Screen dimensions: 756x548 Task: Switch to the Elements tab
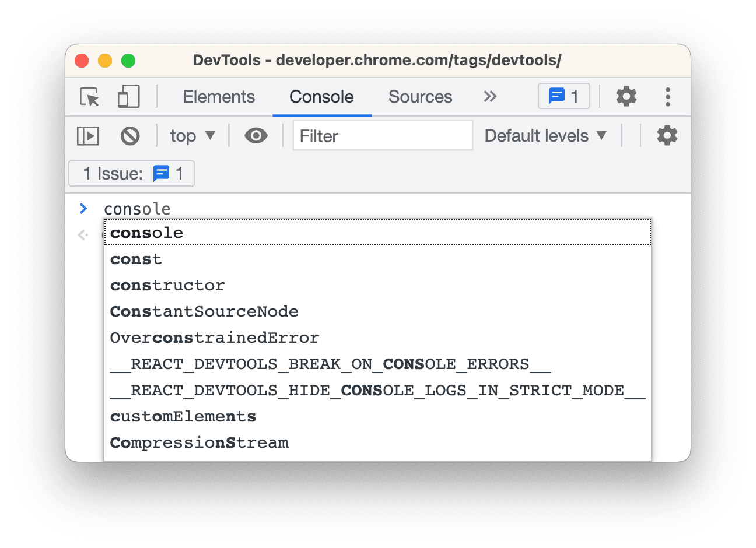(x=219, y=97)
